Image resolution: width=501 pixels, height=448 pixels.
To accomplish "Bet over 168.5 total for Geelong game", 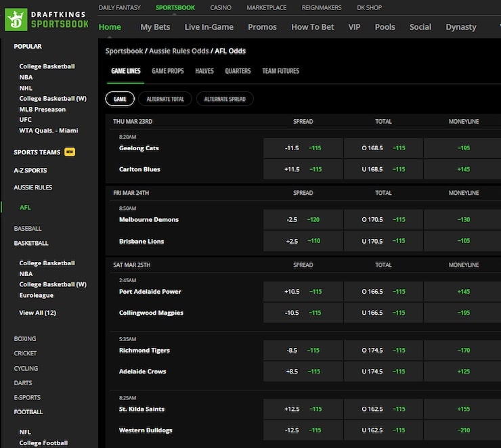I will tap(383, 148).
